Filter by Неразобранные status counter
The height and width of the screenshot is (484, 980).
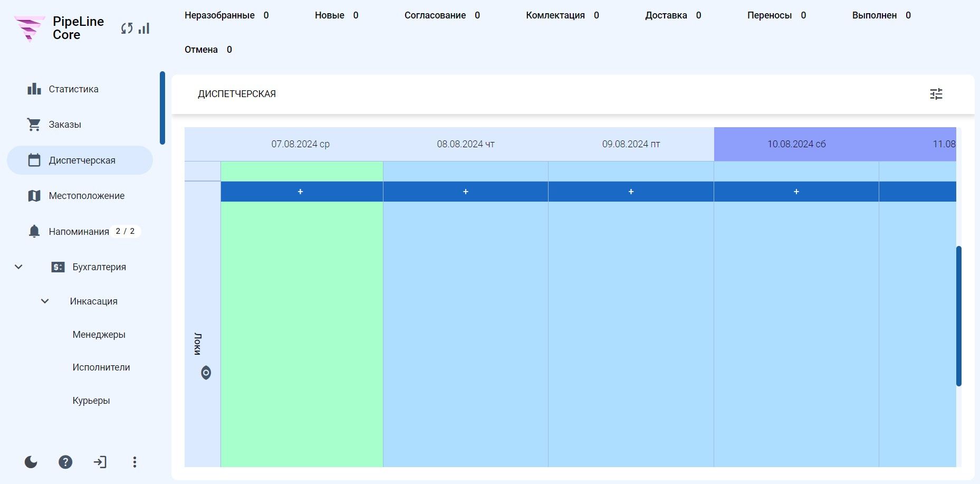[227, 15]
